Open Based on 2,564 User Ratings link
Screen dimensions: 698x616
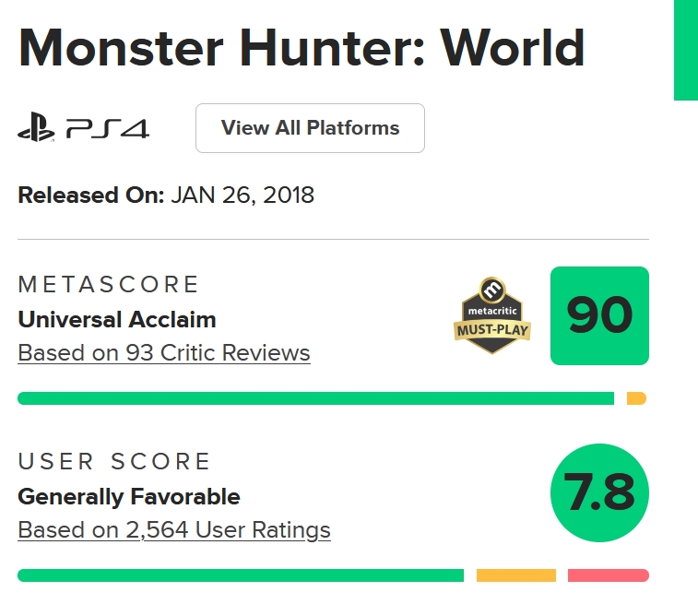pyautogui.click(x=174, y=530)
